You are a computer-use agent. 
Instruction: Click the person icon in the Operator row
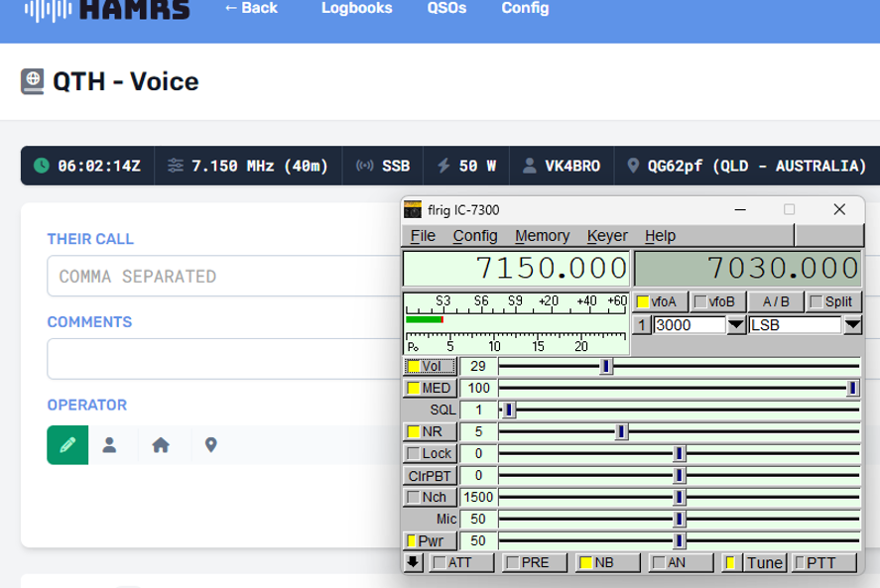point(111,444)
